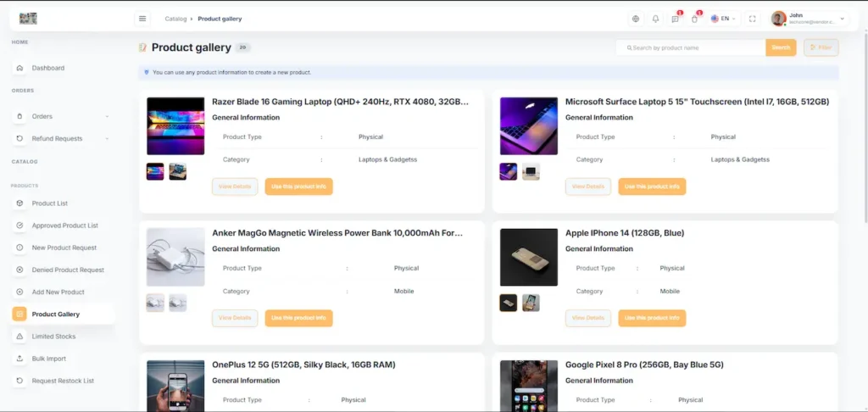Click the Orders sidebar icon
This screenshot has width=868, height=412.
click(x=20, y=116)
